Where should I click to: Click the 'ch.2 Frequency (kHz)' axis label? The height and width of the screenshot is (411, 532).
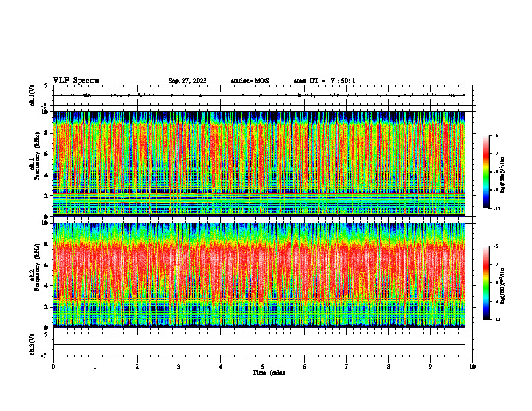[34, 267]
